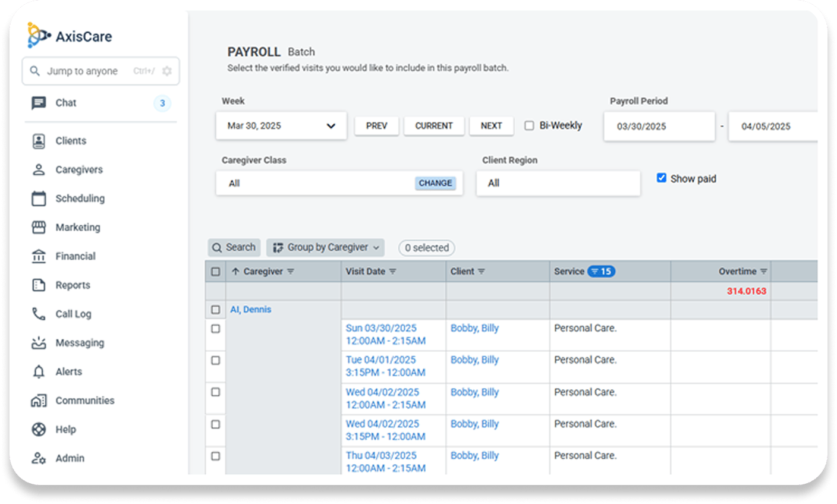
Task: Open the Alerts bell icon
Action: pos(39,372)
